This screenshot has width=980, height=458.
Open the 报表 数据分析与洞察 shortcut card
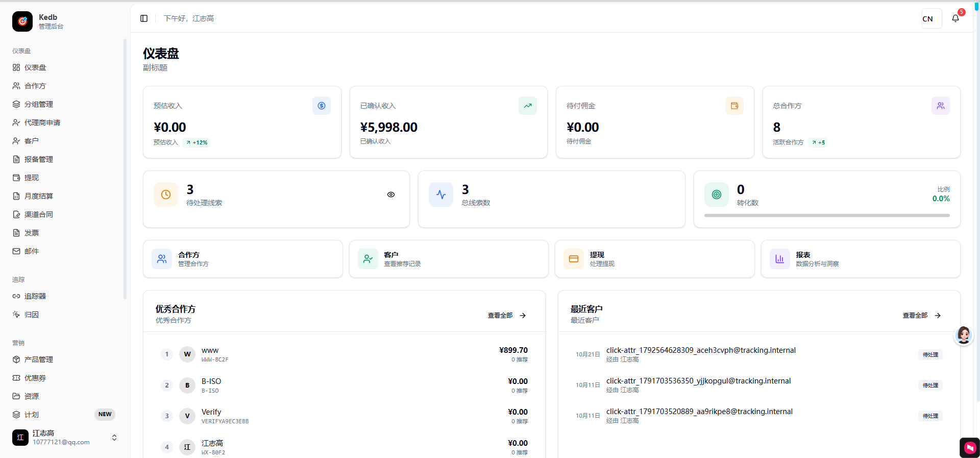point(861,259)
